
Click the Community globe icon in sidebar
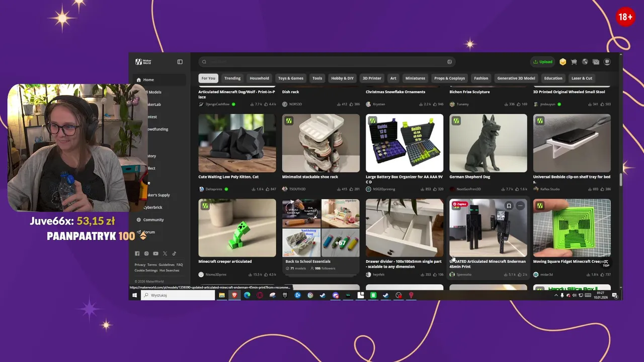(138, 220)
